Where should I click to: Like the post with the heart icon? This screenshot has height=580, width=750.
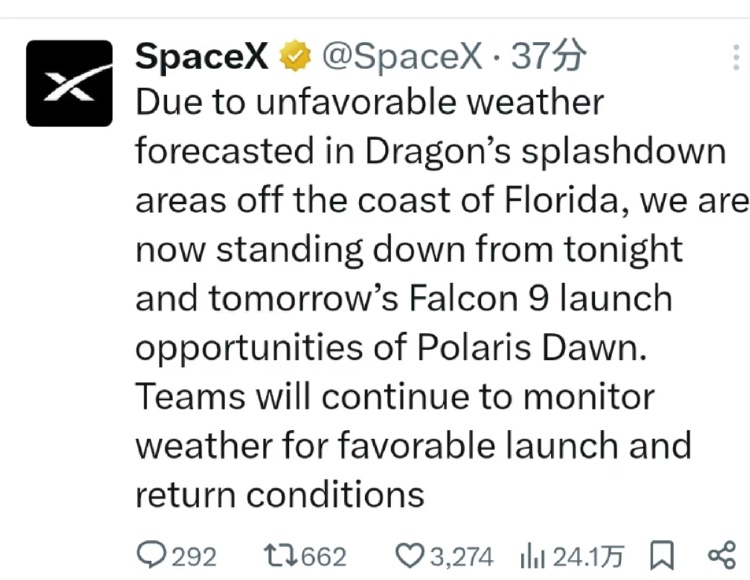(410, 556)
